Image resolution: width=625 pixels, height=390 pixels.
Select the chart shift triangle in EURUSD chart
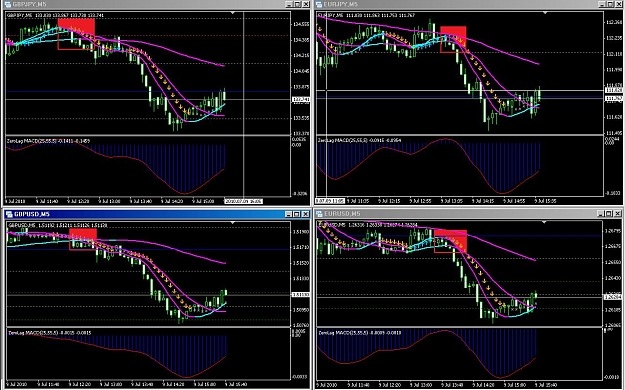pos(544,222)
